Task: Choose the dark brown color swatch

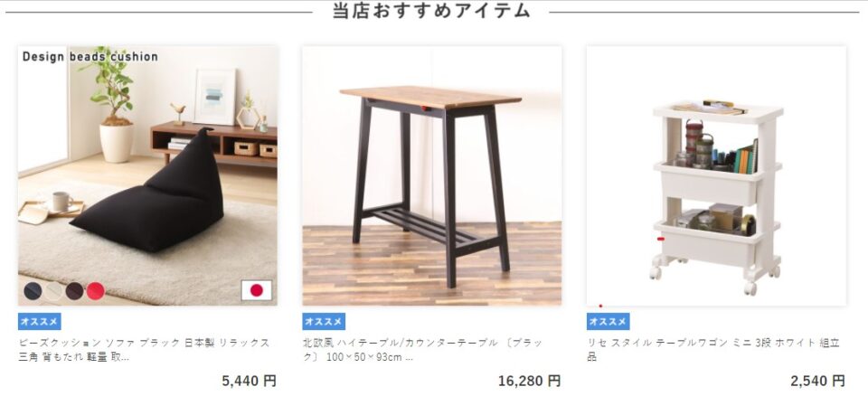Action: 75,291
